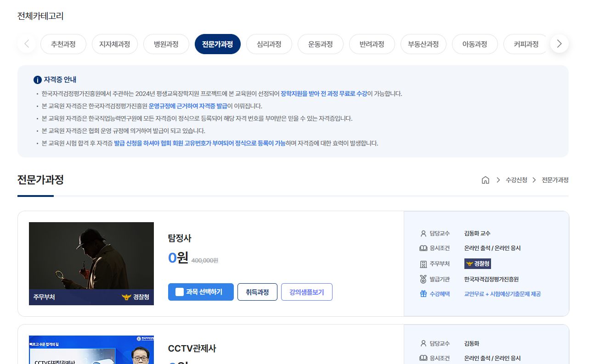Click the 자격증 안내 heading text
This screenshot has height=364, width=593.
click(60, 80)
